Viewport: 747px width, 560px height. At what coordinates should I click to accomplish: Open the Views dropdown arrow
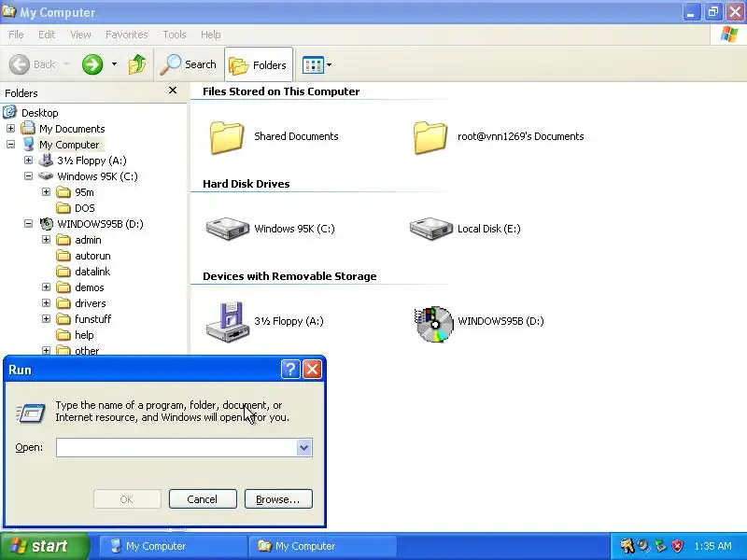click(x=330, y=64)
